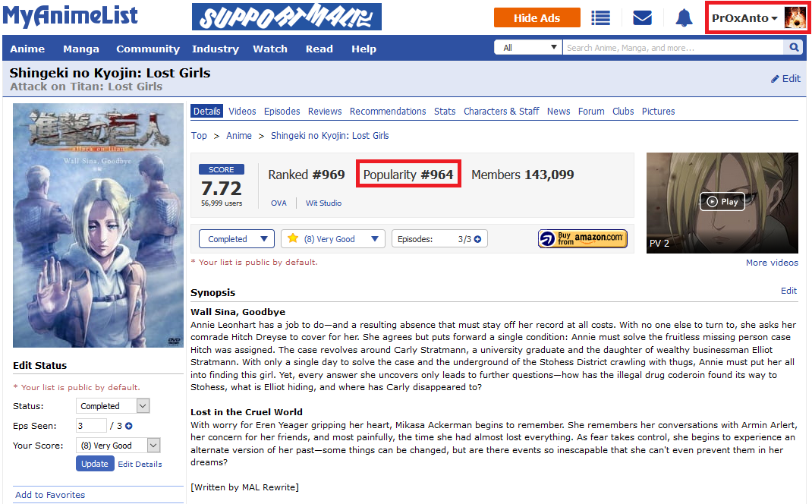The image size is (812, 504).
Task: Open the PrOxAnto profile menu
Action: coord(757,18)
